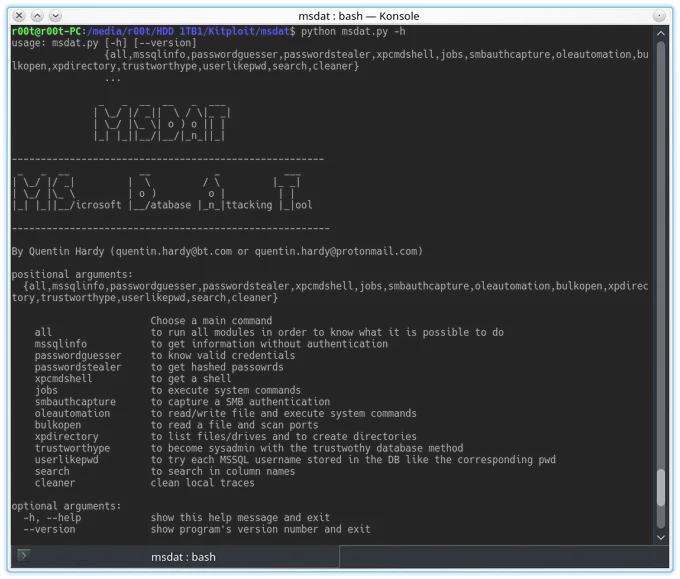Screen dimensions: 680x579
Task: Click the 'all' command row
Action: pos(269,332)
